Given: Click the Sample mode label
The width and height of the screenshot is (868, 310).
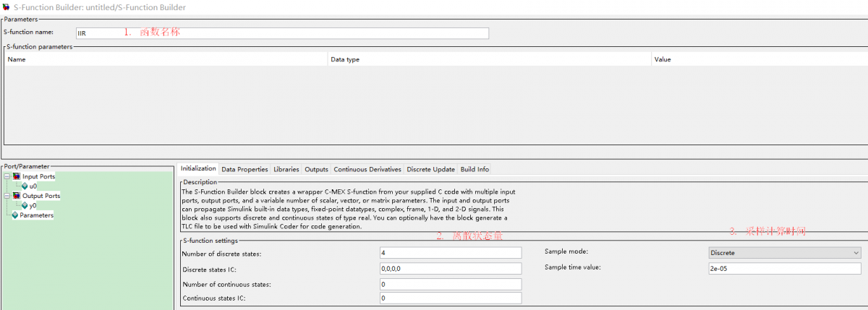Looking at the screenshot, I should pos(566,251).
